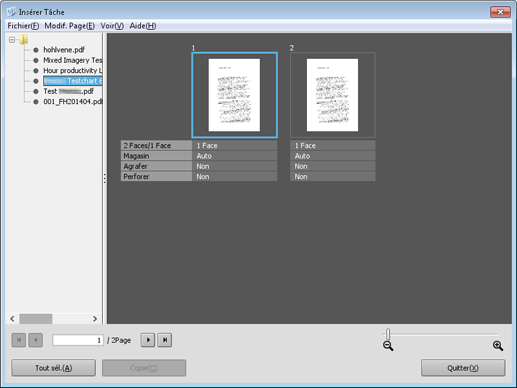The height and width of the screenshot is (388, 517).
Task: Open the Voir(V) menu
Action: [x=112, y=26]
